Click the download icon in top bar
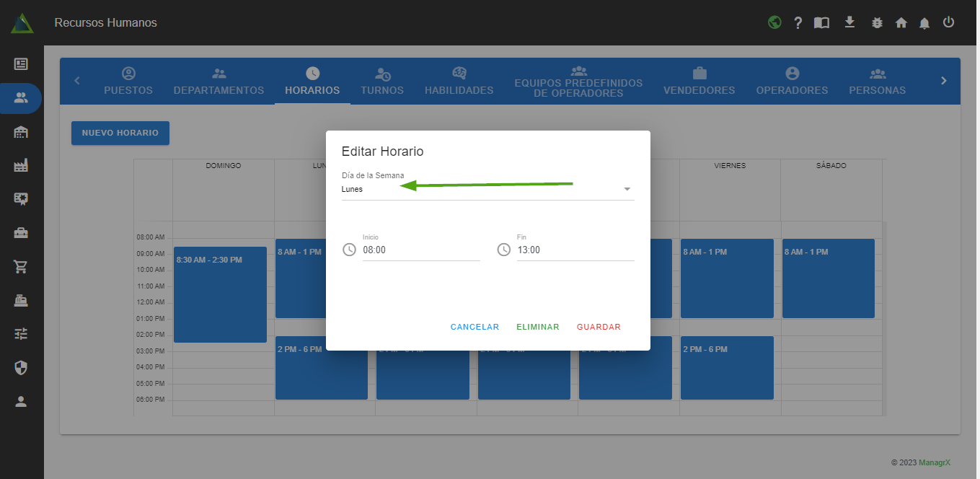 coord(849,22)
